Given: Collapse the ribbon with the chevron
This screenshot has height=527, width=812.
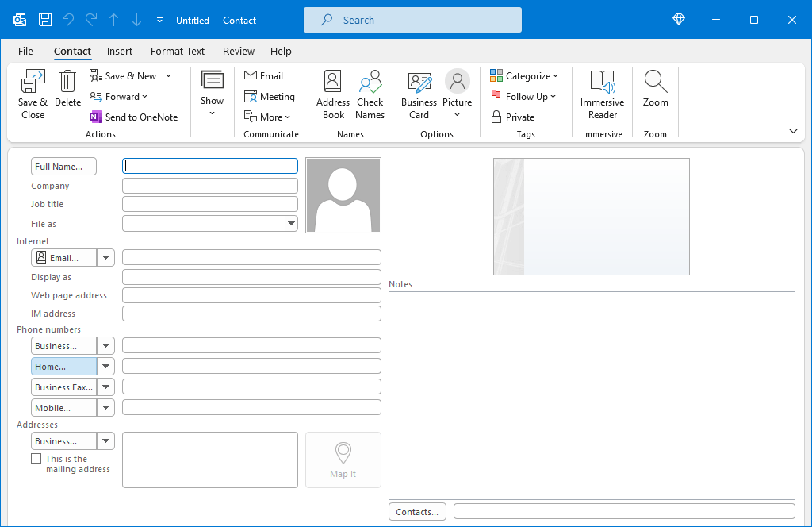Looking at the screenshot, I should (793, 131).
